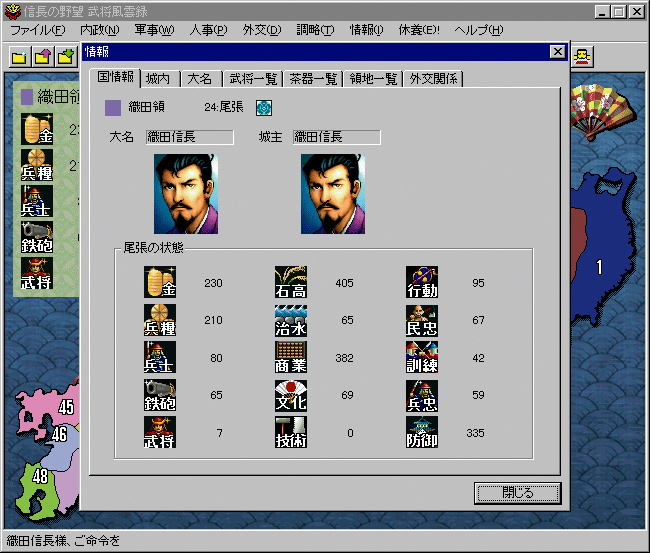The image size is (650, 553).
Task: Click the 防御 defense icon
Action: pos(422,432)
